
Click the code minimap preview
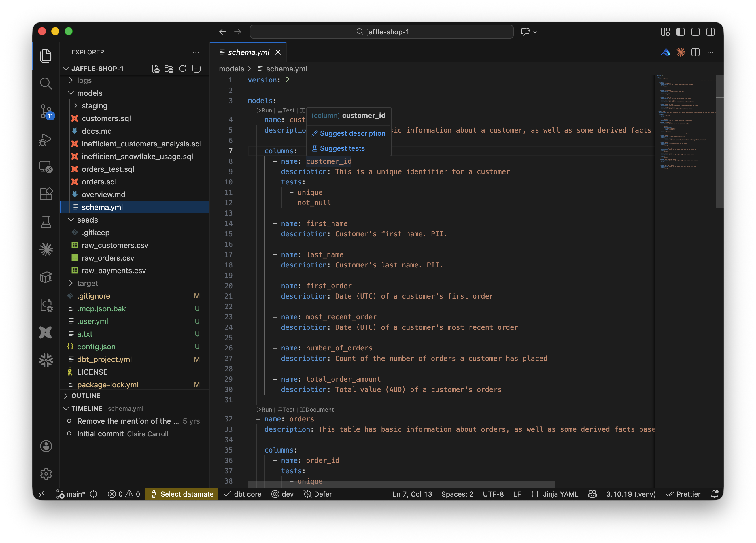point(685,122)
